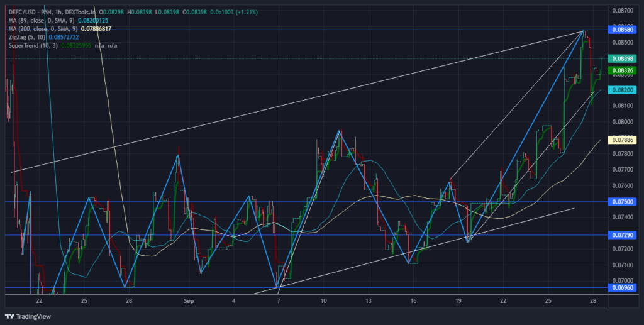
Task: Click the 4 date label on time axis
Action: coord(234,301)
